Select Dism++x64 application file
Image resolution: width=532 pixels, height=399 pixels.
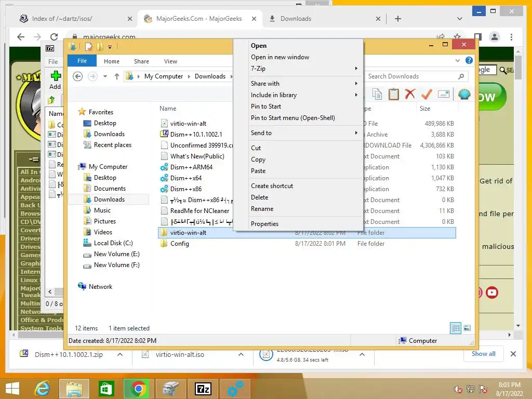pos(185,178)
